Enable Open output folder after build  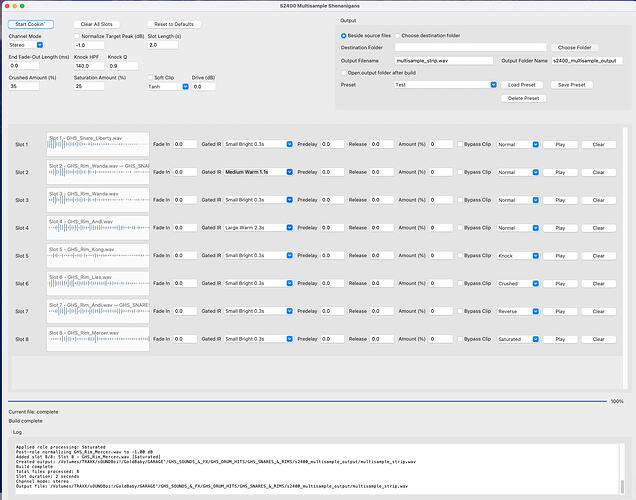(344, 73)
